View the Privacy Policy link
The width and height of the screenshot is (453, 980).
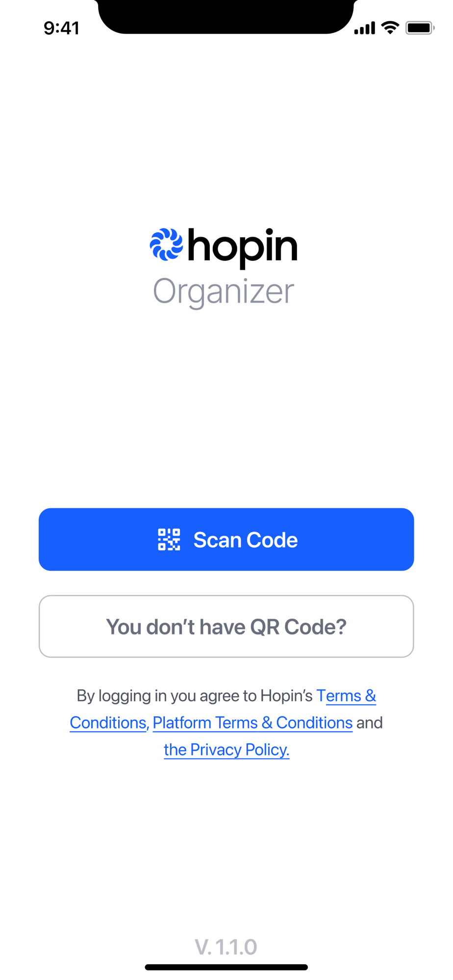coord(226,749)
